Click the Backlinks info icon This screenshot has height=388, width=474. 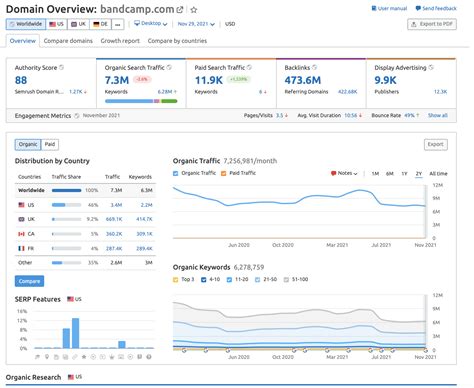coord(314,67)
